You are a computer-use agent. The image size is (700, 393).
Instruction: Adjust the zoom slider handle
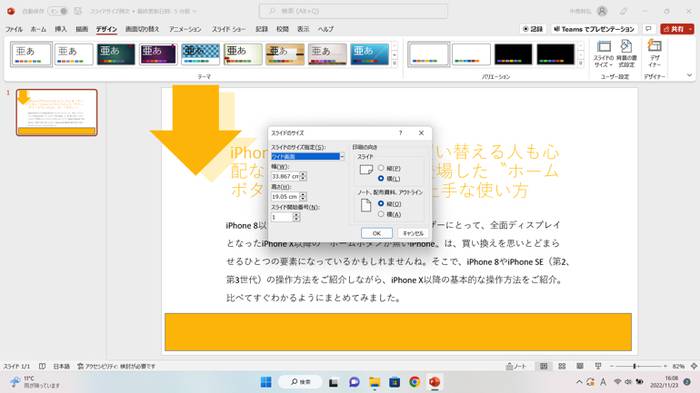point(634,366)
